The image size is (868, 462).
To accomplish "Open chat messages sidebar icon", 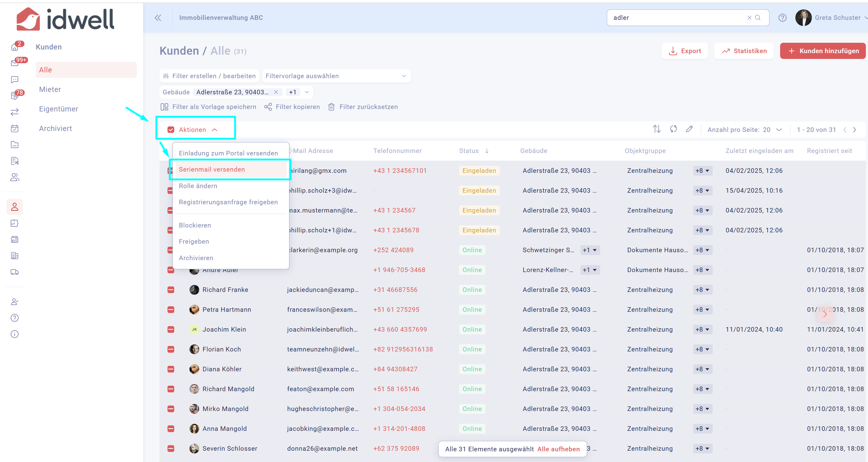I will click(15, 80).
